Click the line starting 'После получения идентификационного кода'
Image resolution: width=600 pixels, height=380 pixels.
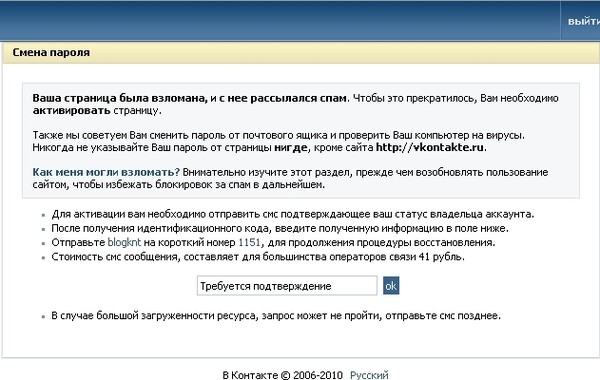coord(280,228)
